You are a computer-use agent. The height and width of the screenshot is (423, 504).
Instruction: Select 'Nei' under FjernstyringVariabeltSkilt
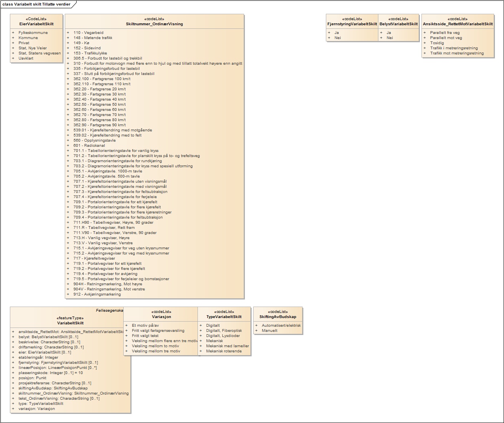[337, 38]
